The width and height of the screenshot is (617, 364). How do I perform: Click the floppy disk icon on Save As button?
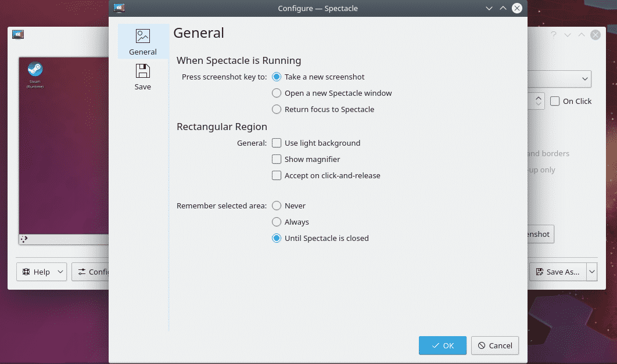pyautogui.click(x=540, y=272)
